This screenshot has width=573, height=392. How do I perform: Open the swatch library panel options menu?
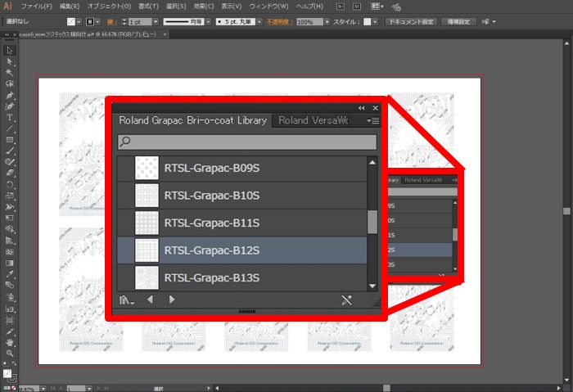click(x=373, y=120)
